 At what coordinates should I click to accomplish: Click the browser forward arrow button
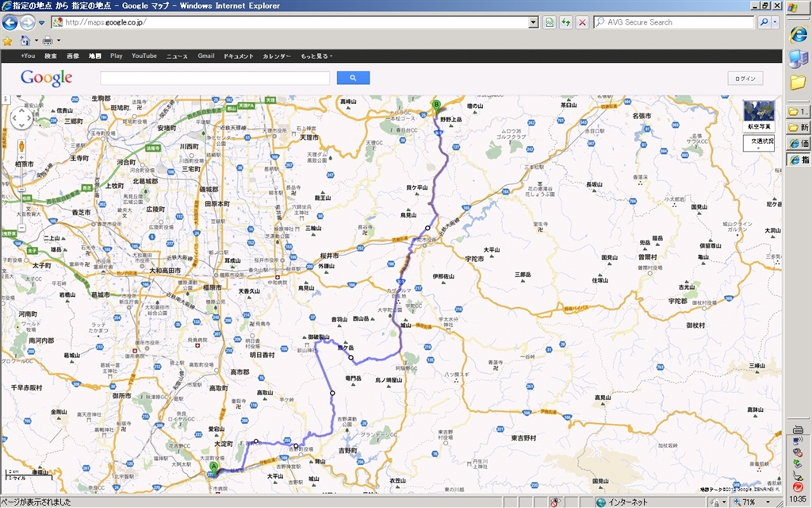(x=28, y=22)
